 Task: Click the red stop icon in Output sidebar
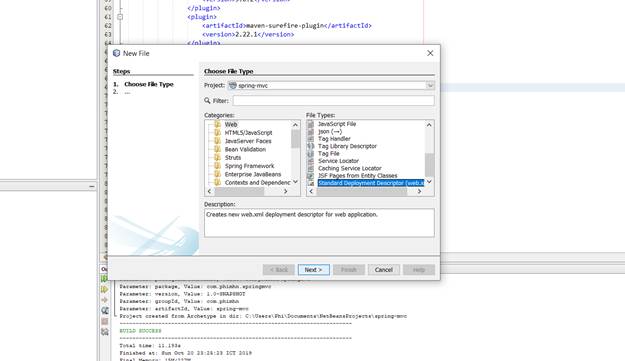104,321
